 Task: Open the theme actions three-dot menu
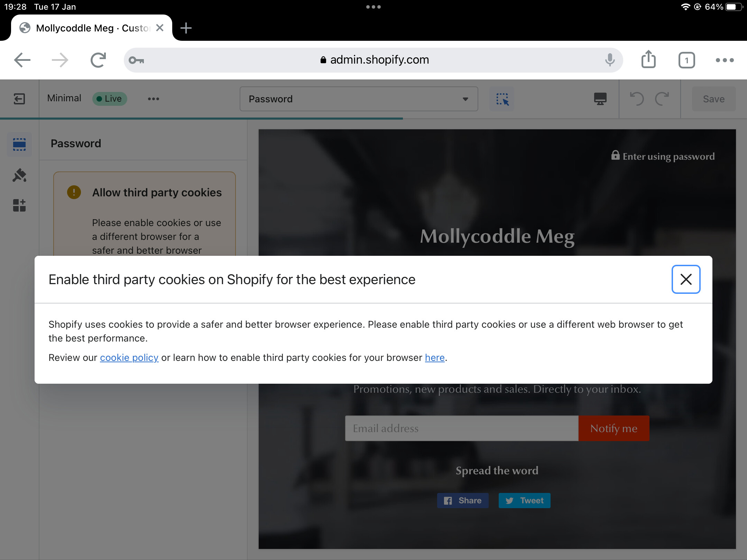(x=153, y=99)
